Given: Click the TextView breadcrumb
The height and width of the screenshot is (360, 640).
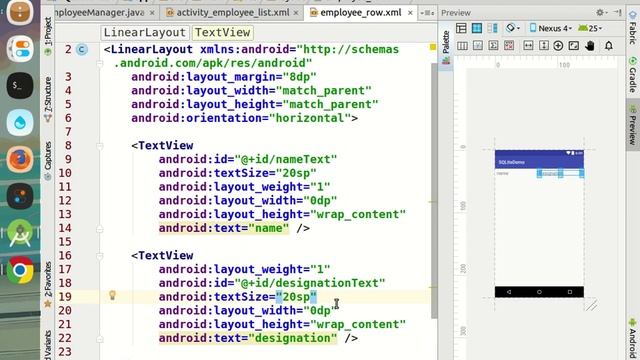Looking at the screenshot, I should [222, 32].
